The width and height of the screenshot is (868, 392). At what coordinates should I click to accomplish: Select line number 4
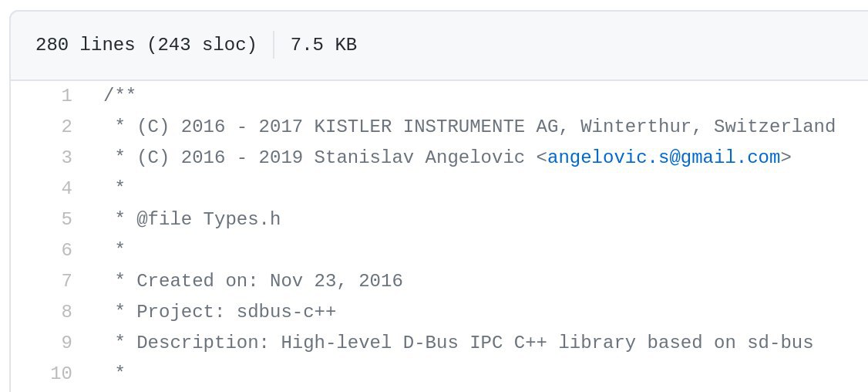coord(66,188)
